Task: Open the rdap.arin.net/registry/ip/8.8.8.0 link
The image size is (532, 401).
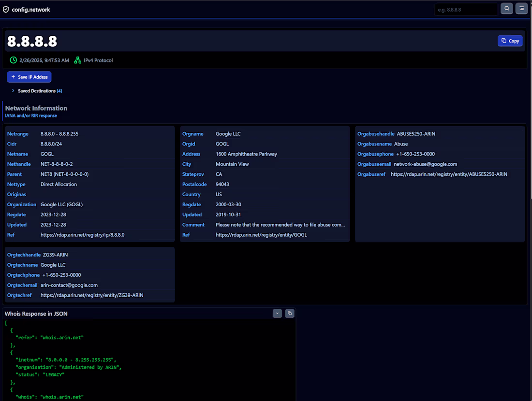Action: click(82, 235)
